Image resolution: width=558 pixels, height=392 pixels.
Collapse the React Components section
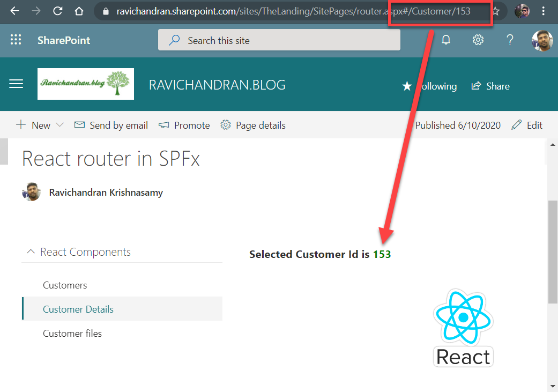pos(31,252)
